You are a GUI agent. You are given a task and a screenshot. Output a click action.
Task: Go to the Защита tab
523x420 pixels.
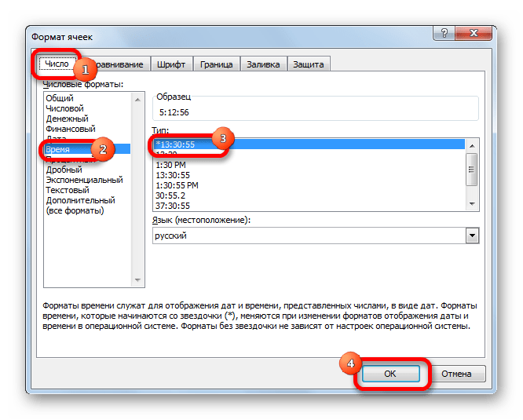(308, 64)
